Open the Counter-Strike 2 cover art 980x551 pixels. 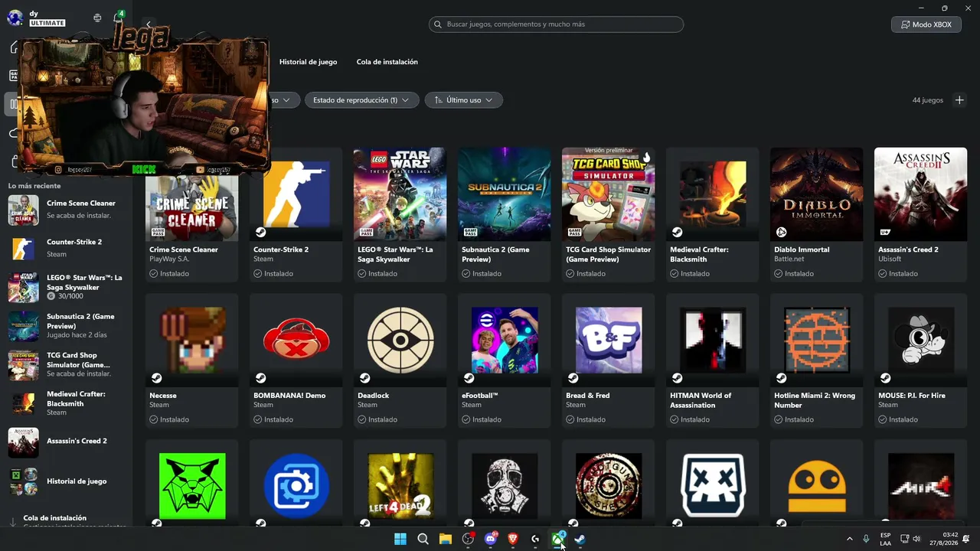click(296, 194)
